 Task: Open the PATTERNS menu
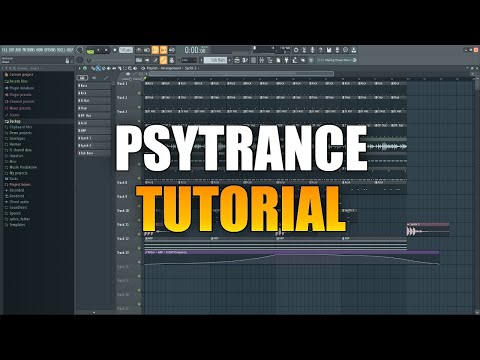(29, 50)
